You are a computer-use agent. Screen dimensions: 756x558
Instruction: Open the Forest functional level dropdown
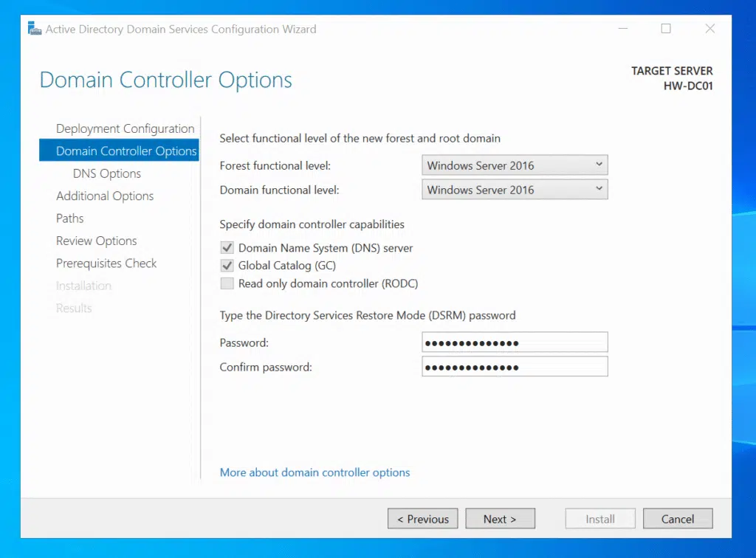[x=515, y=165]
